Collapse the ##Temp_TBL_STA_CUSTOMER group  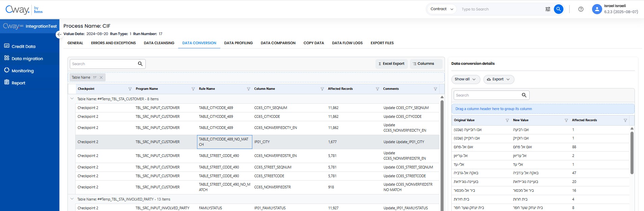[72, 99]
